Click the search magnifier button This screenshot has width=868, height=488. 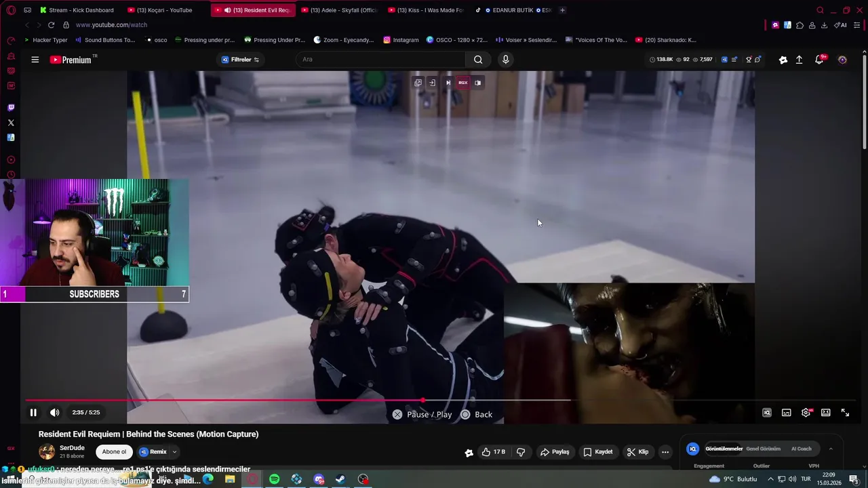[478, 60]
